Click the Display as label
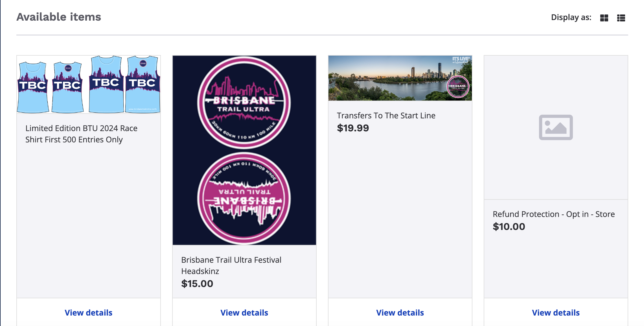The height and width of the screenshot is (326, 644). pyautogui.click(x=571, y=18)
